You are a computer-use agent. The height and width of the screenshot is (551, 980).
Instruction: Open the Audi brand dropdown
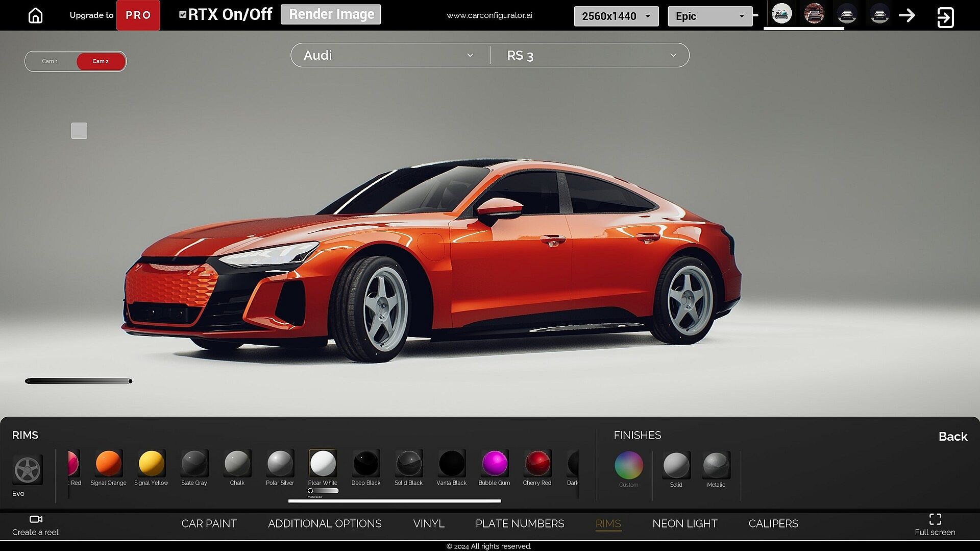click(x=389, y=55)
